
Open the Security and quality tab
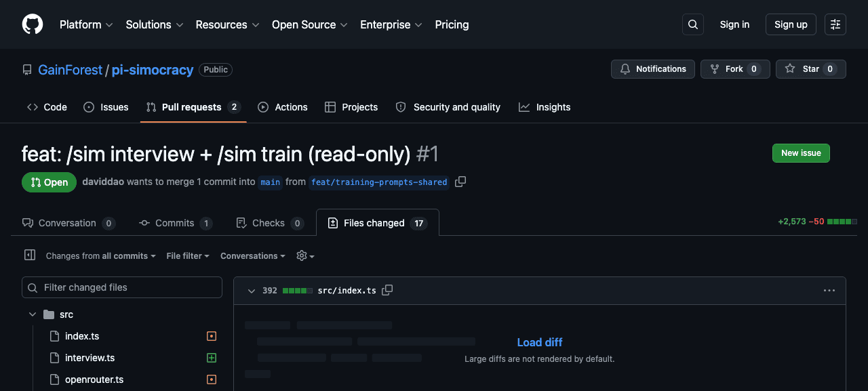click(x=448, y=107)
